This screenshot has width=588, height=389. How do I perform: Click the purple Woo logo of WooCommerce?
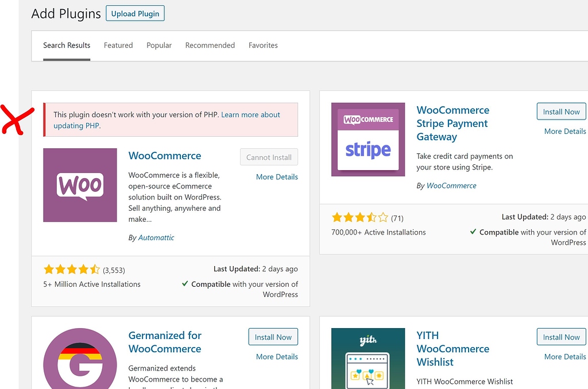point(80,185)
